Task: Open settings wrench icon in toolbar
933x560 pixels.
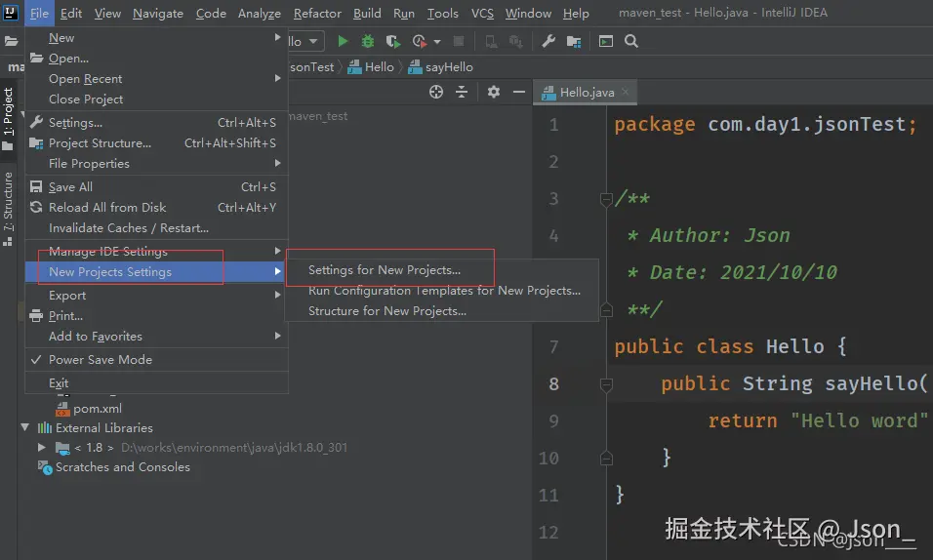Action: 548,41
